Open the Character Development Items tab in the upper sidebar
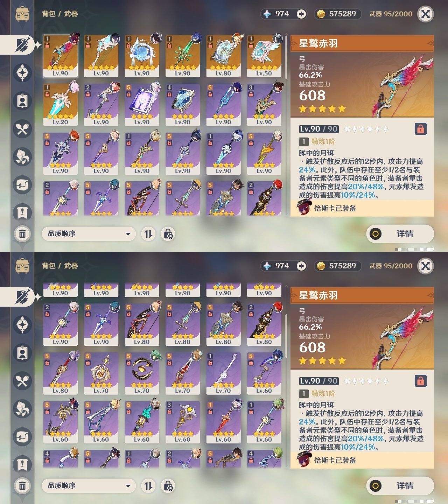 pyautogui.click(x=22, y=101)
